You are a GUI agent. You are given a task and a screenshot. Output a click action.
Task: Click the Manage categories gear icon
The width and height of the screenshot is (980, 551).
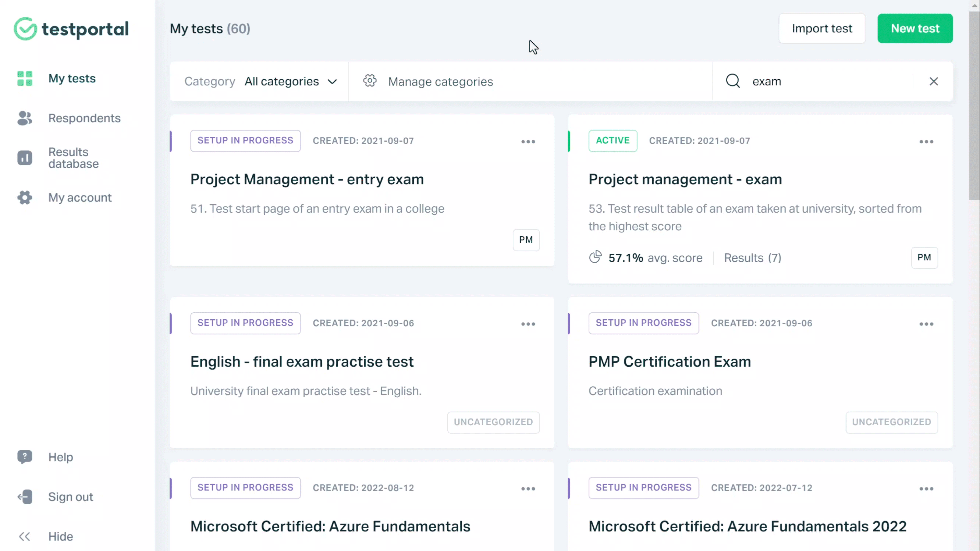click(x=369, y=81)
